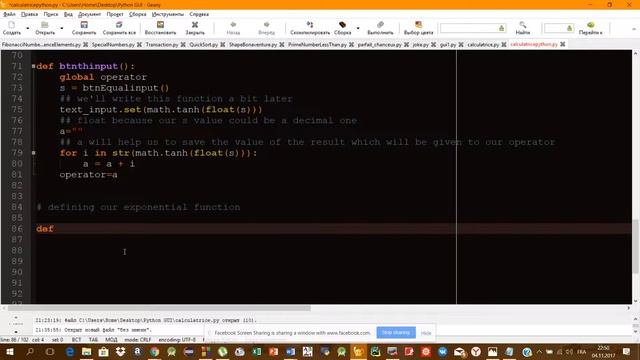Close the QuickSort.py tab
This screenshot has width=640, height=360.
pyautogui.click(x=222, y=44)
